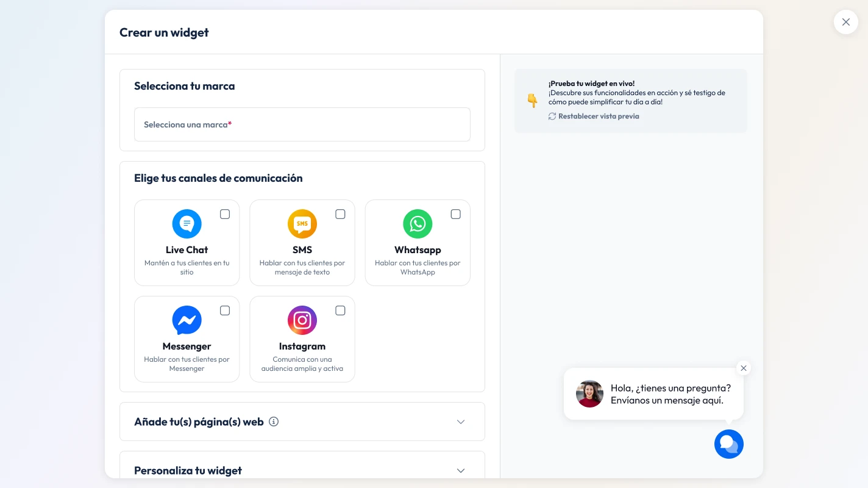Open the 'Selecciona una marca' dropdown

point(302,124)
